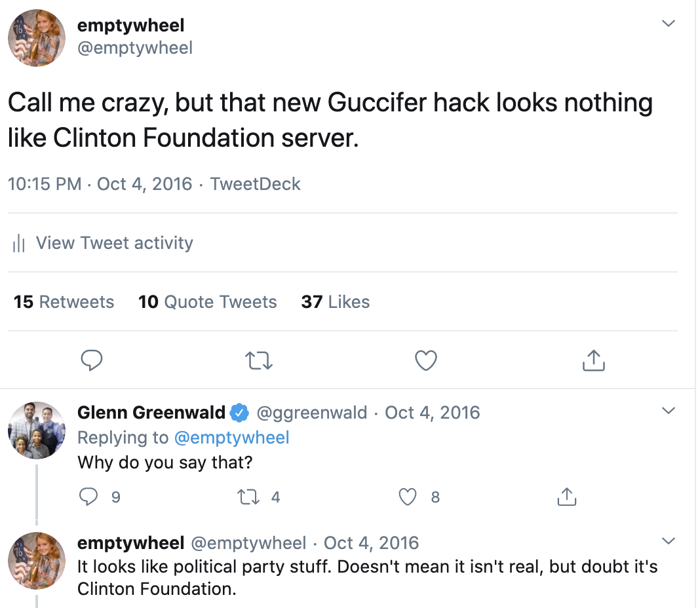Like Glenn Greenwald's reply
This screenshot has width=700, height=608.
click(408, 497)
